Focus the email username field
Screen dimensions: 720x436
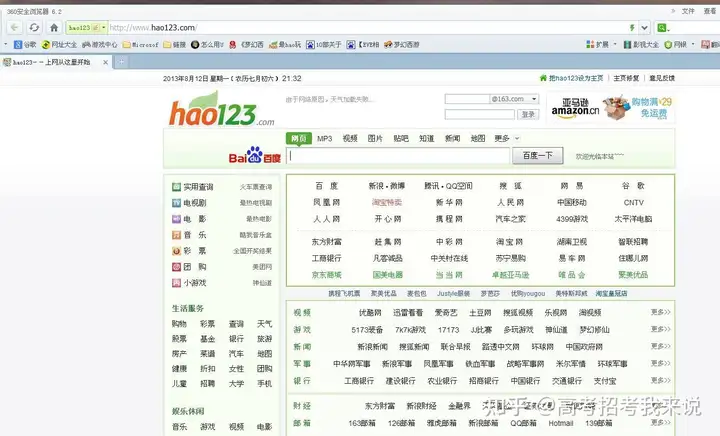(467, 99)
